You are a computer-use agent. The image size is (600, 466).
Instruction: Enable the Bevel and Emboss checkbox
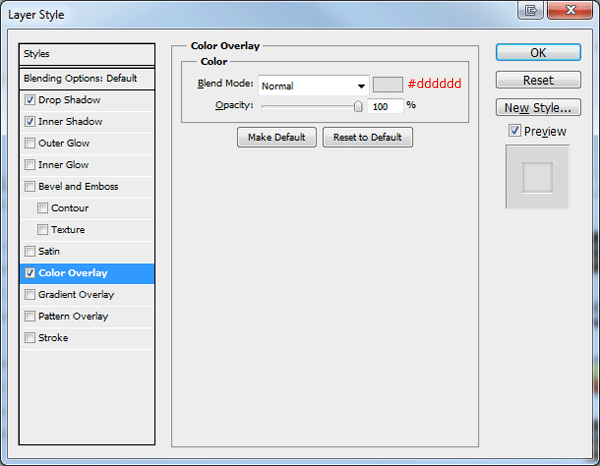tap(30, 186)
